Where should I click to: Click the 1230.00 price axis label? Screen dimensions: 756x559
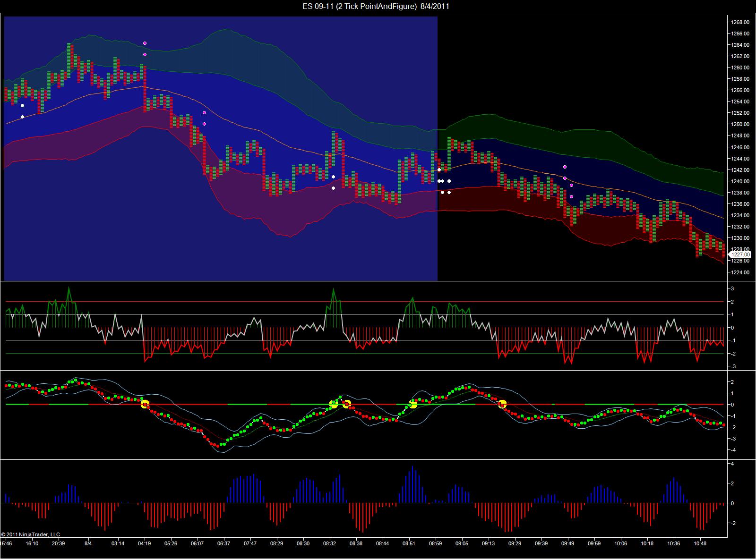(740, 238)
